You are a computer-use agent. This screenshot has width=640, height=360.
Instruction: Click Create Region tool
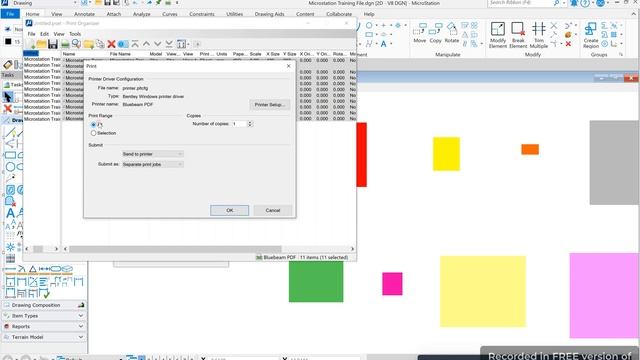point(591,35)
